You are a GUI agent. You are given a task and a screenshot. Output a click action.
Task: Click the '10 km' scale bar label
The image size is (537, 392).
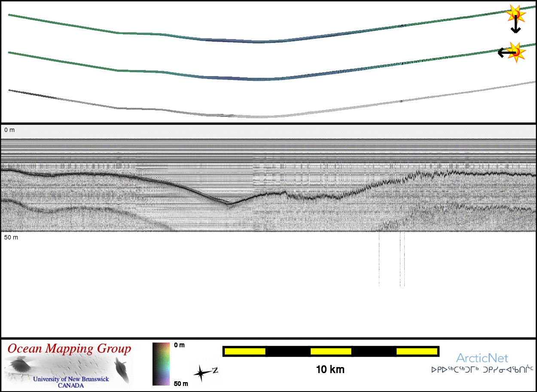pyautogui.click(x=330, y=370)
